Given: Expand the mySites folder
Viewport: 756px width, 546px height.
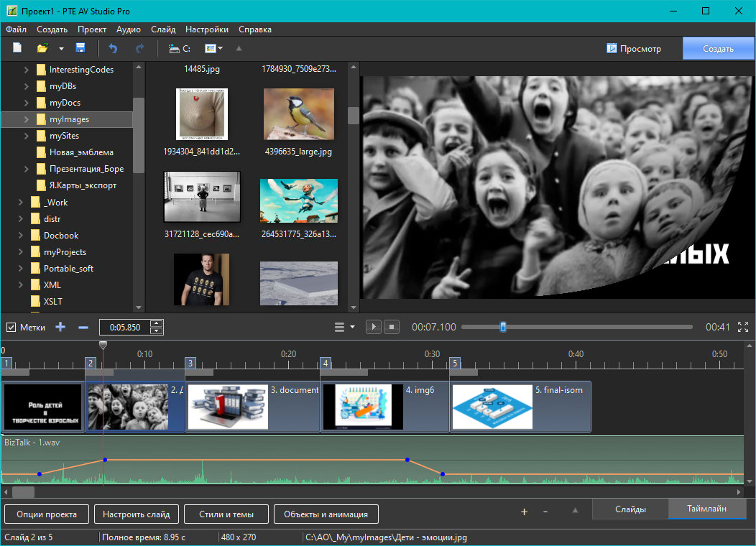Looking at the screenshot, I should [27, 136].
